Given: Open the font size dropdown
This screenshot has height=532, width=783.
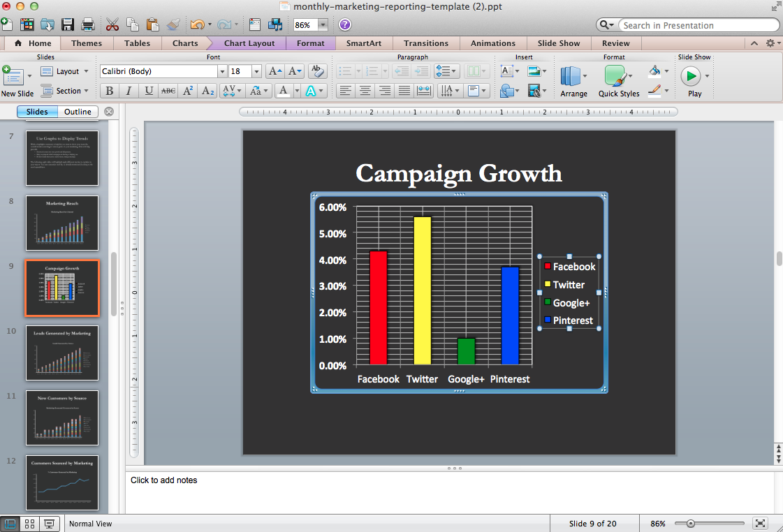Looking at the screenshot, I should click(256, 71).
